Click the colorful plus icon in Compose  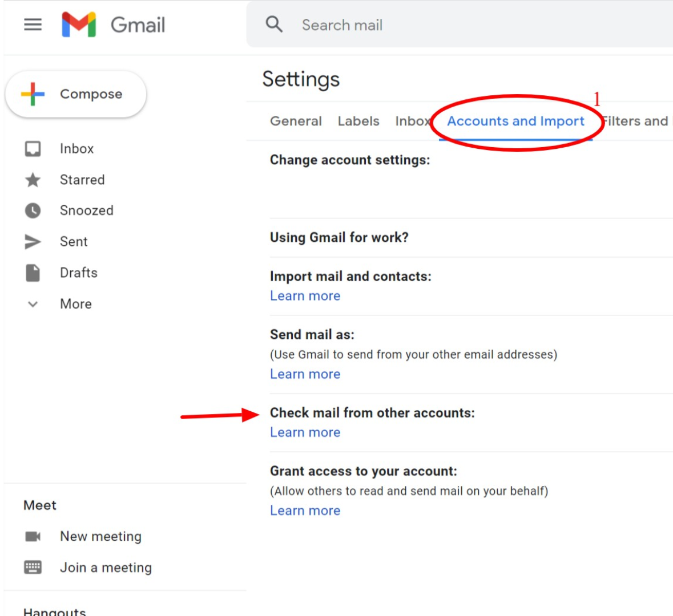(33, 94)
